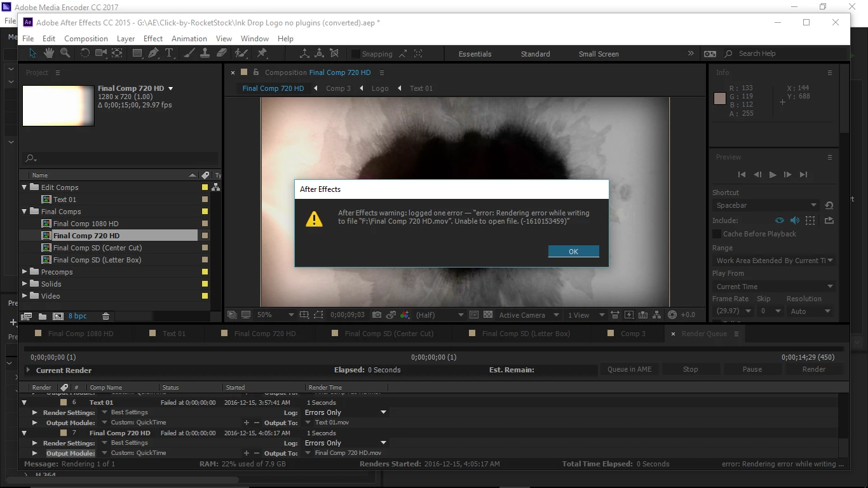Select the Puppet Pin tool
868x488 pixels.
262,53
